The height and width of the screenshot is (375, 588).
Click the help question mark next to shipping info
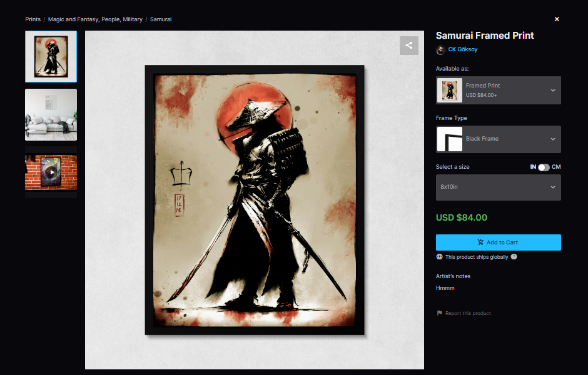tap(514, 257)
